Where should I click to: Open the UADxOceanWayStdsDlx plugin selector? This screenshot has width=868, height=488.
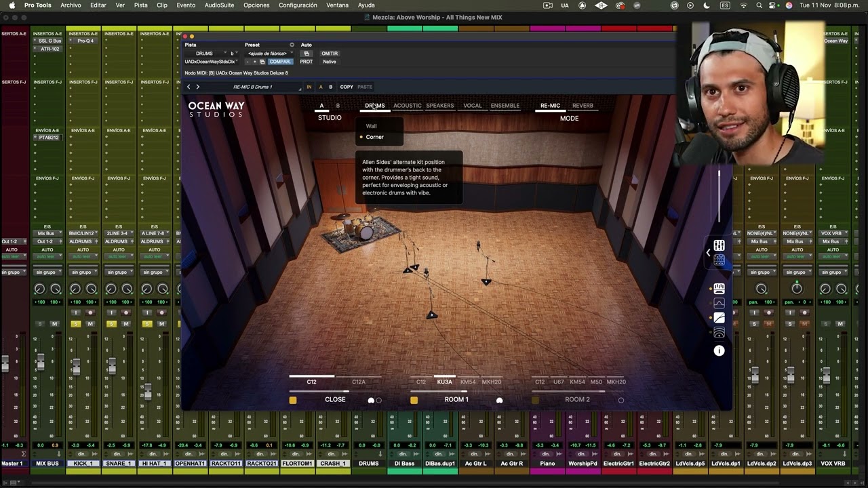(x=212, y=62)
